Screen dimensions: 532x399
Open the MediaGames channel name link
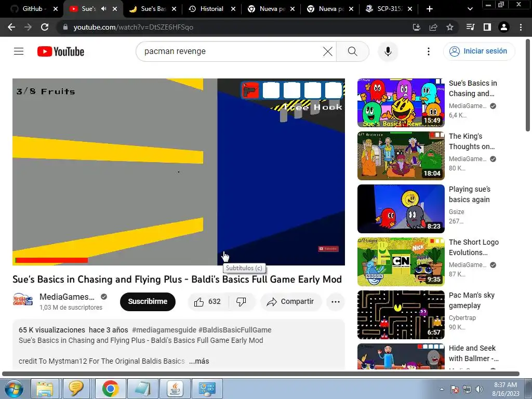point(67,297)
